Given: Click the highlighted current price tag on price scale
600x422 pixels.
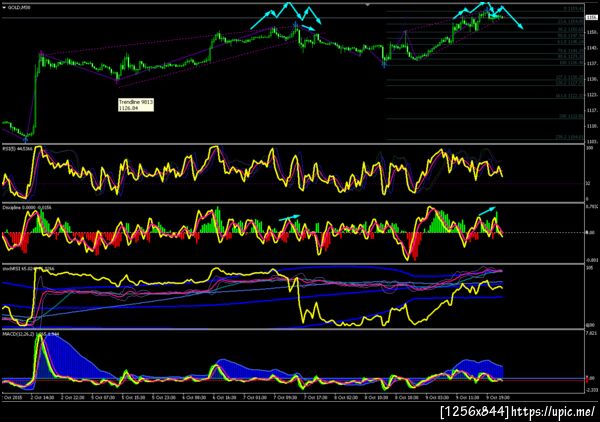Looking at the screenshot, I should (591, 18).
